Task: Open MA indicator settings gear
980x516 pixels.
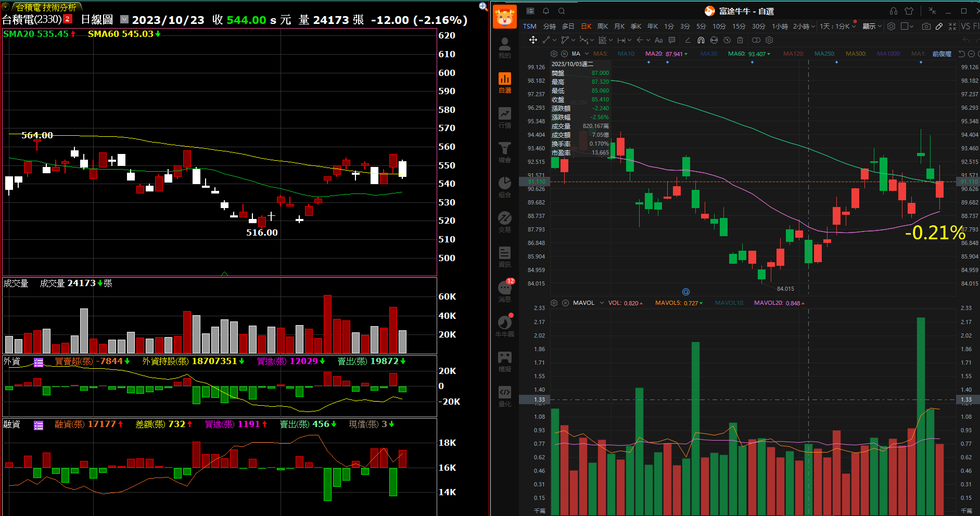Action: (x=554, y=54)
